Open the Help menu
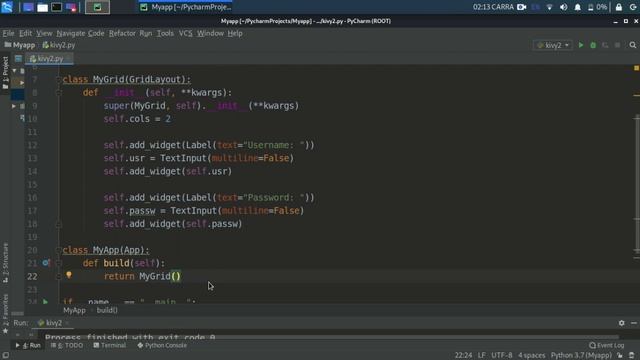 [x=235, y=33]
